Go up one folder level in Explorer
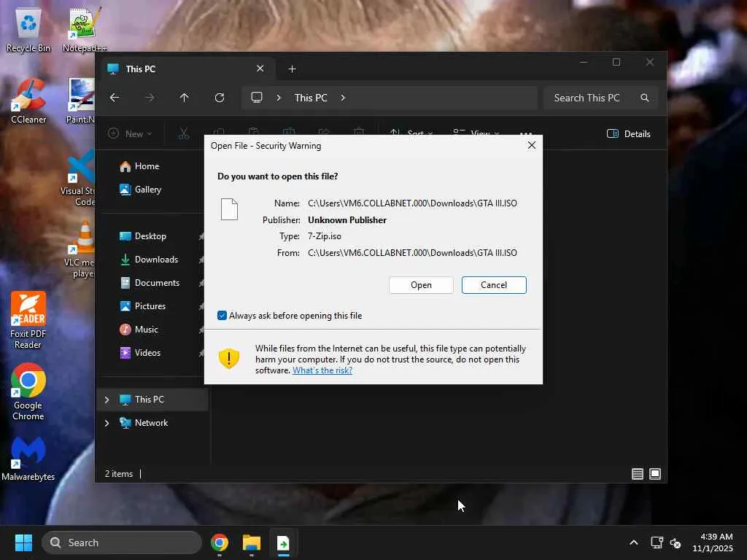Screen dimensions: 747x560 point(185,98)
